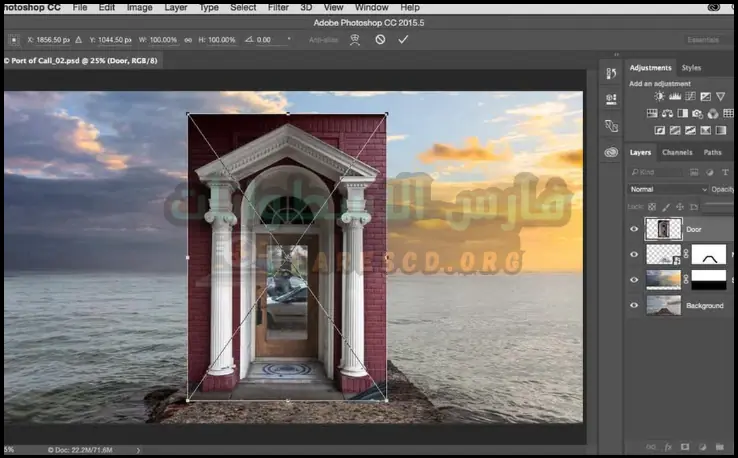Cancel the transform with the circle-slash icon
This screenshot has width=738, height=458.
click(380, 39)
